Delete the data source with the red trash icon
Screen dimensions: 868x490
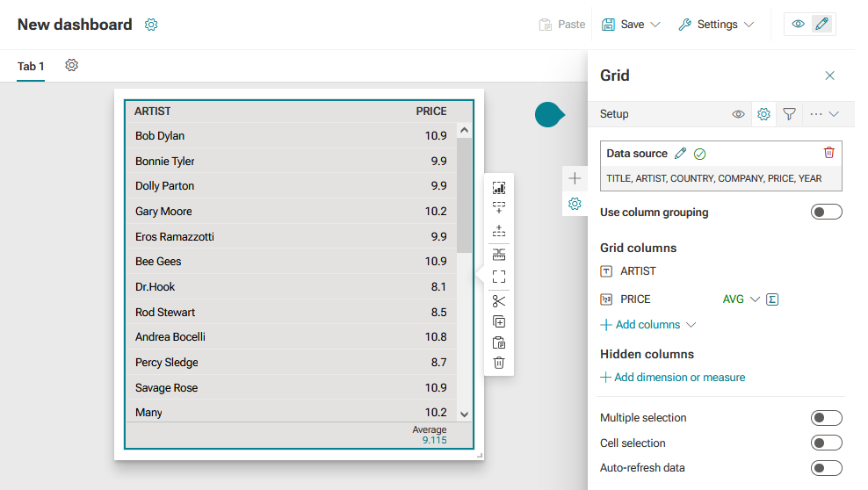pyautogui.click(x=828, y=153)
